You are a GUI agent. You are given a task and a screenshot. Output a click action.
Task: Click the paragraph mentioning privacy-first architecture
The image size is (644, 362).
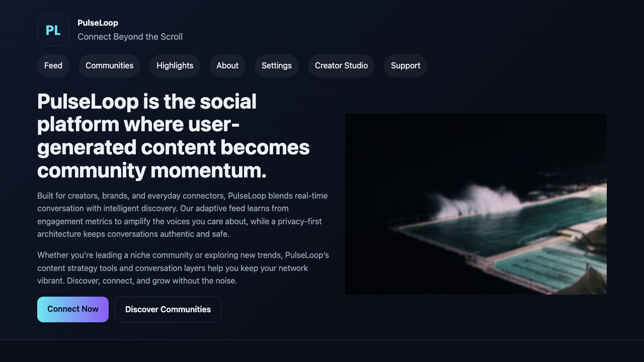point(182,215)
